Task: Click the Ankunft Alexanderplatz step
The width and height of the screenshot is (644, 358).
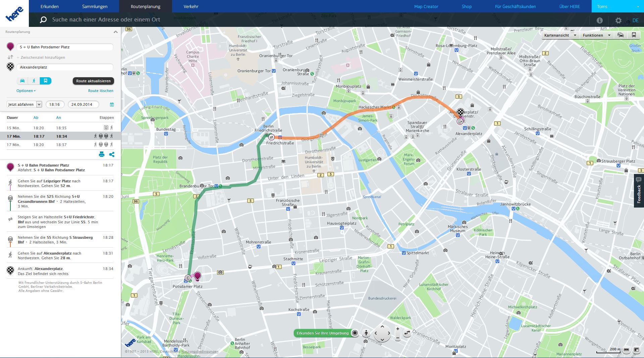Action: (x=60, y=271)
